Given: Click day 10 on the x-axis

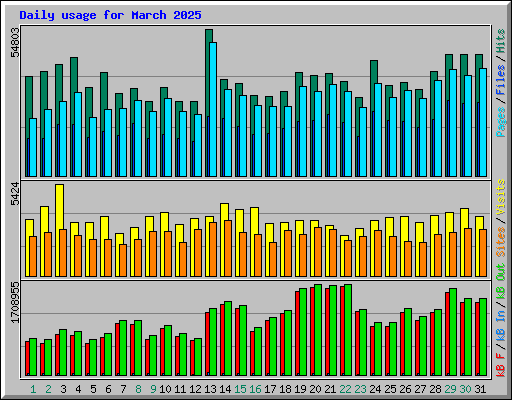Looking at the screenshot, I should pos(165,389).
